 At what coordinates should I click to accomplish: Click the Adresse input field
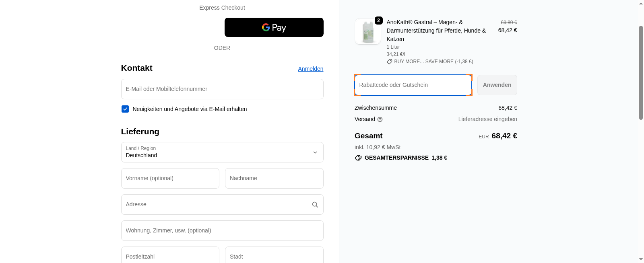point(215,204)
